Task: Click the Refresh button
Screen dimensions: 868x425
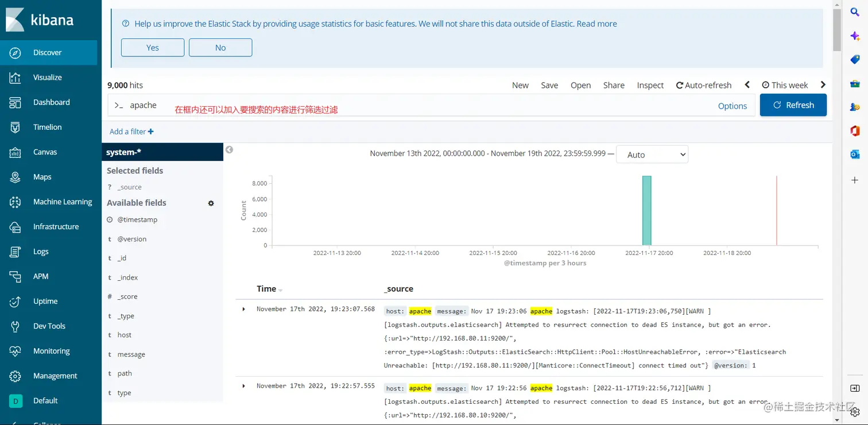Action: point(793,105)
